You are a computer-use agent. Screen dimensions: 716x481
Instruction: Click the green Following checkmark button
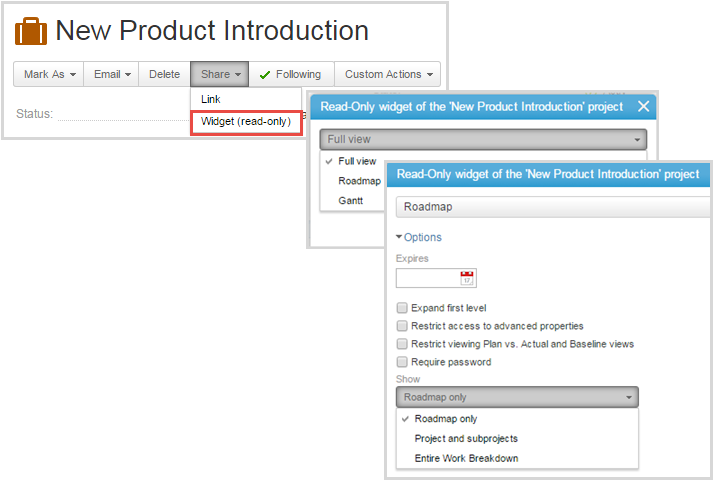[x=291, y=74]
